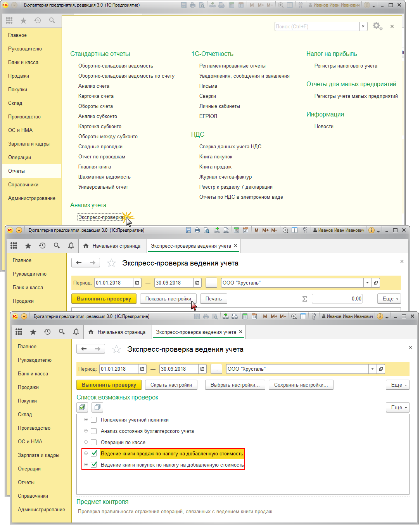The image size is (420, 526).
Task: Click save diskette icon in middle window title bar
Action: click(x=188, y=230)
